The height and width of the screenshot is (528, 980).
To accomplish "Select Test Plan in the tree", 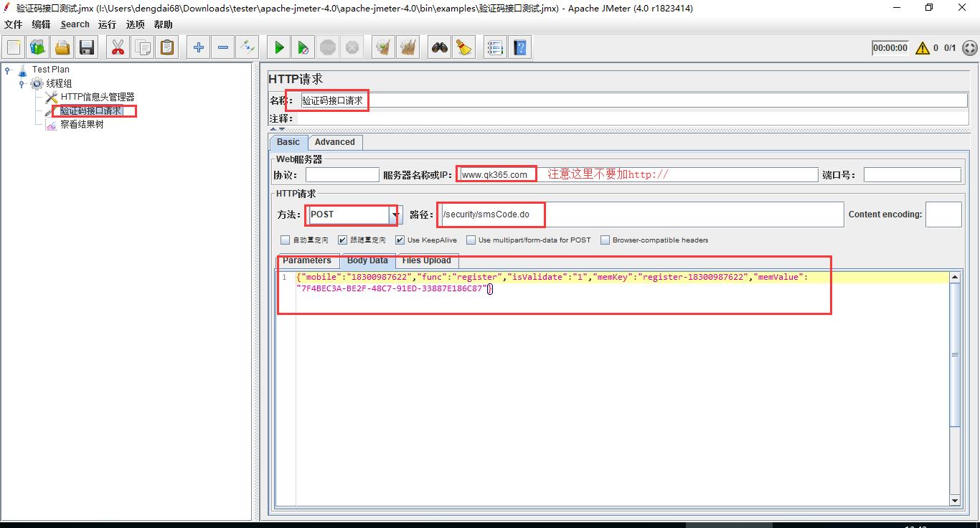I will coord(51,70).
